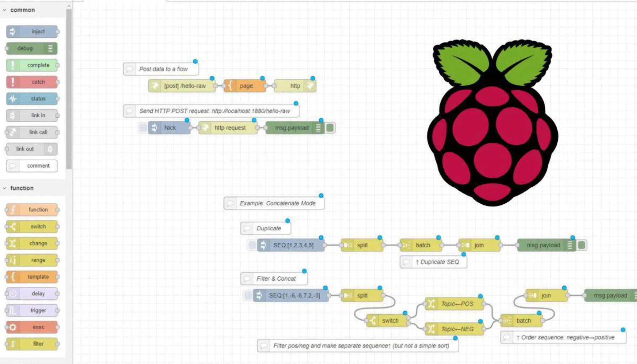Image resolution: width=637 pixels, height=364 pixels.
Task: Select the delay palette node
Action: point(32,294)
